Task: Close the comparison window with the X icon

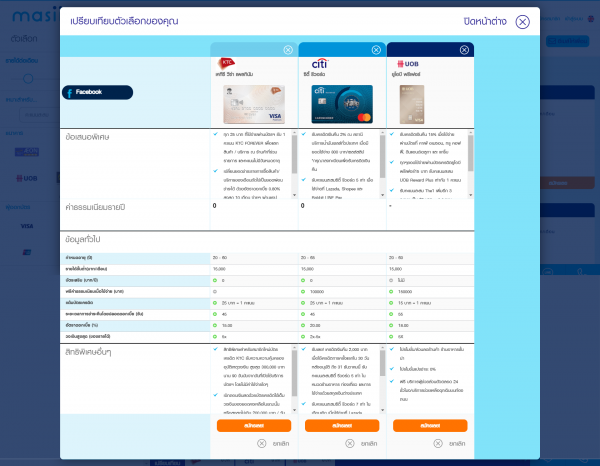Action: 524,23
